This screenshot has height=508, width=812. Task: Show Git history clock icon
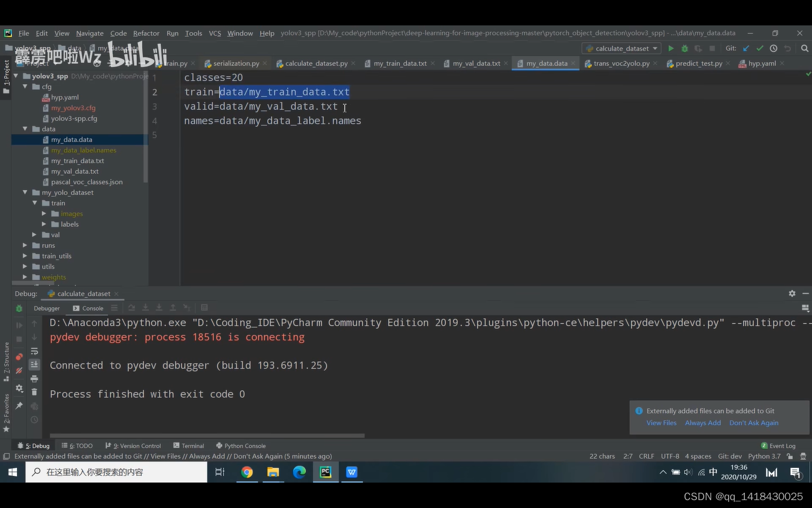[774, 49]
